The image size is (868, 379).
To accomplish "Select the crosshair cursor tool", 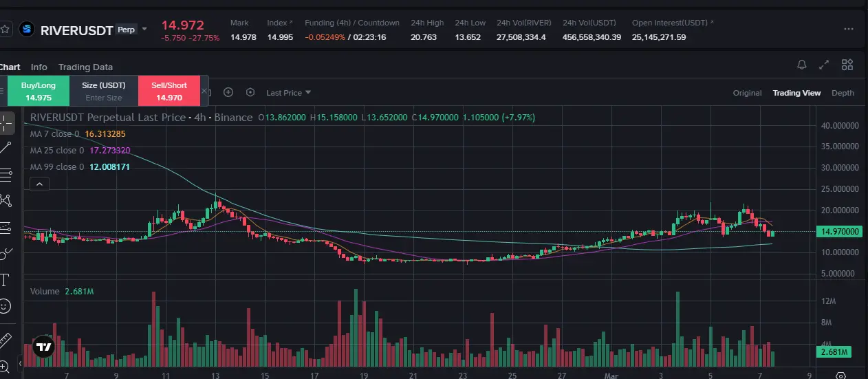I will 6,123.
